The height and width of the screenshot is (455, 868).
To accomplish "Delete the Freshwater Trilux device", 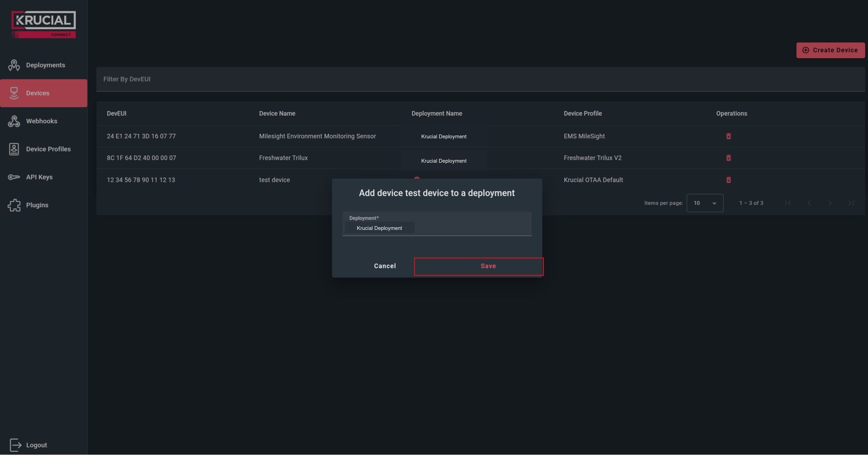I will coord(729,158).
